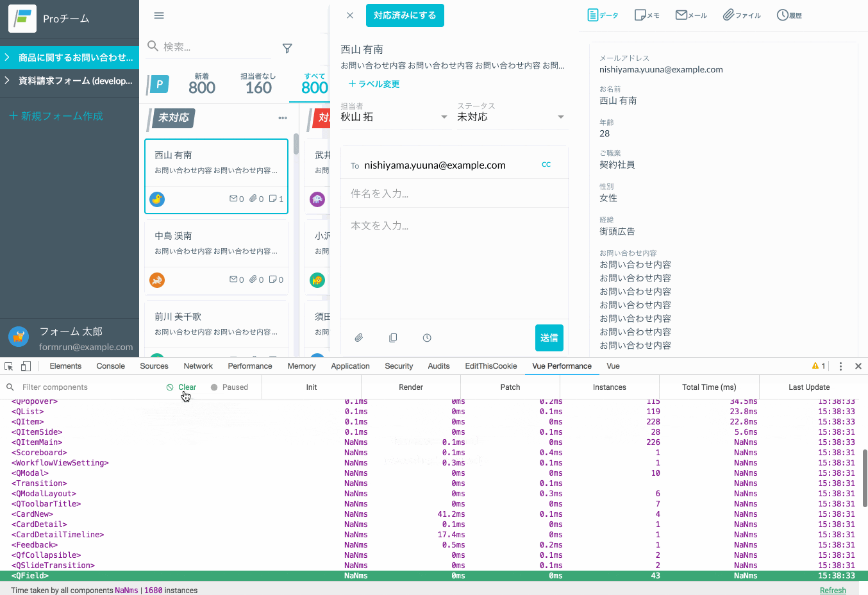This screenshot has width=868, height=595.
Task: Insert a template via the copy icon
Action: pyautogui.click(x=393, y=337)
